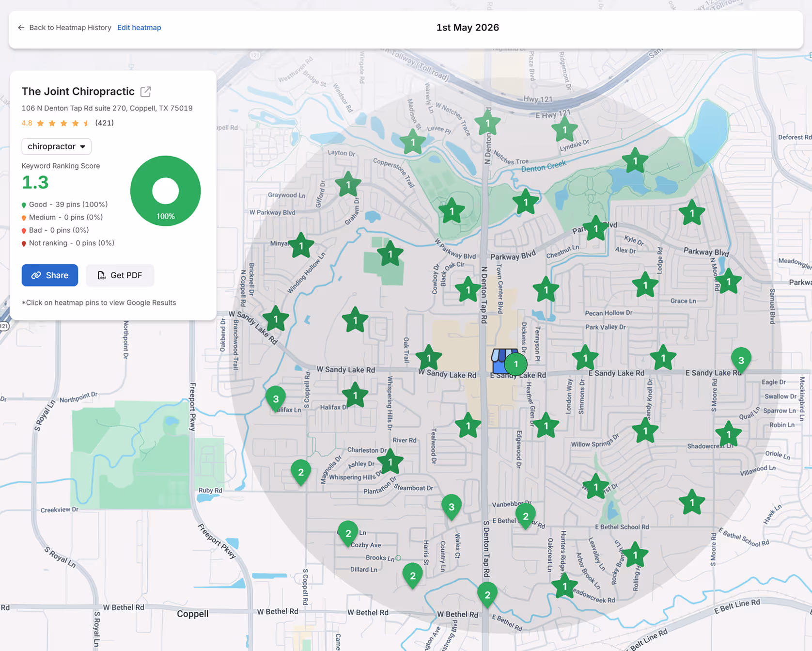The image size is (812, 651).
Task: Open the Edit heatmap link
Action: [139, 28]
